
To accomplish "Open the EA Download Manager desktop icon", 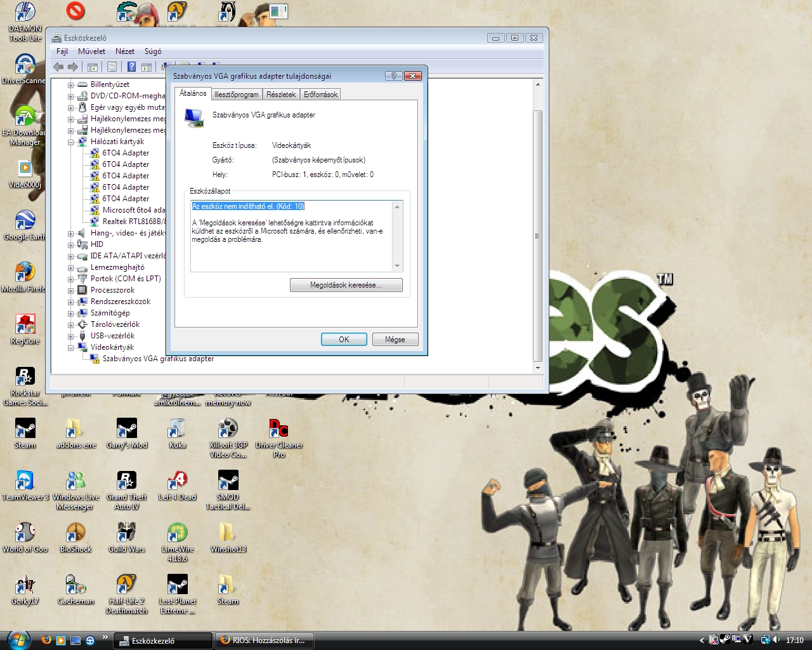I will 25,126.
